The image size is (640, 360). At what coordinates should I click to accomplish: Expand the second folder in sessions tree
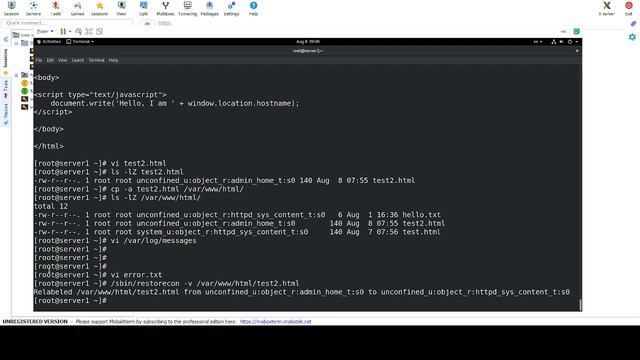(x=16, y=75)
